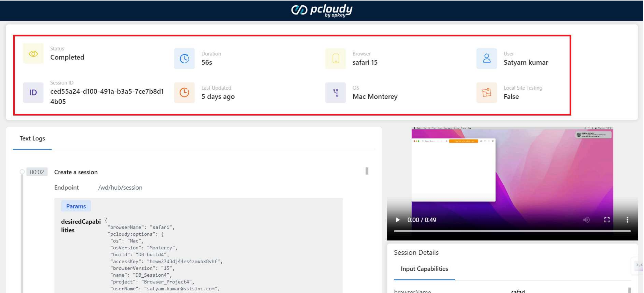Enter fullscreen video mode
Screen dimensions: 644x293
(x=607, y=220)
